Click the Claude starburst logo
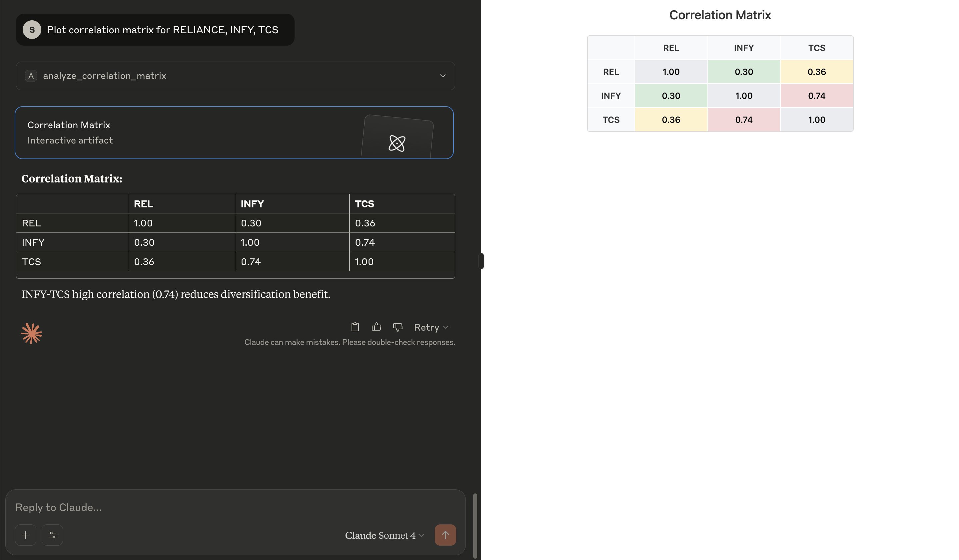This screenshot has width=959, height=560. click(x=31, y=333)
